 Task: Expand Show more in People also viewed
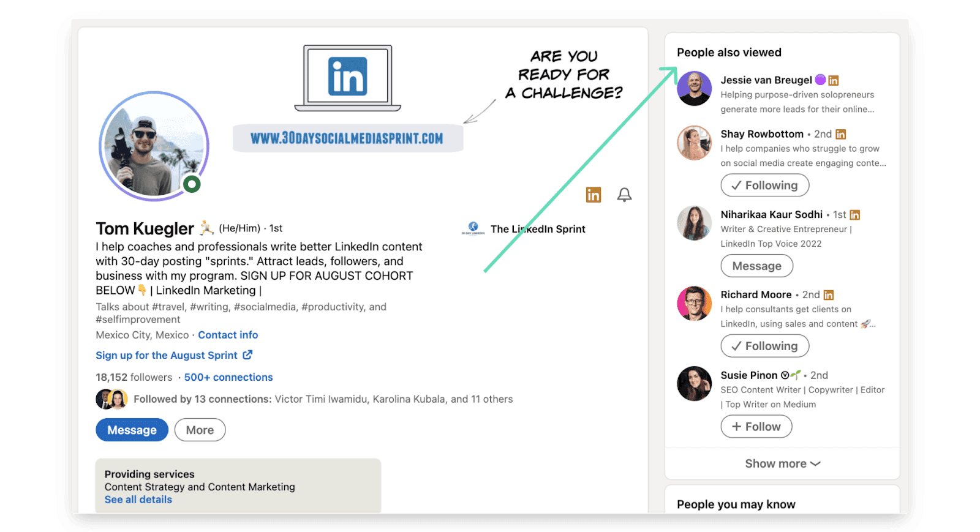pos(782,463)
